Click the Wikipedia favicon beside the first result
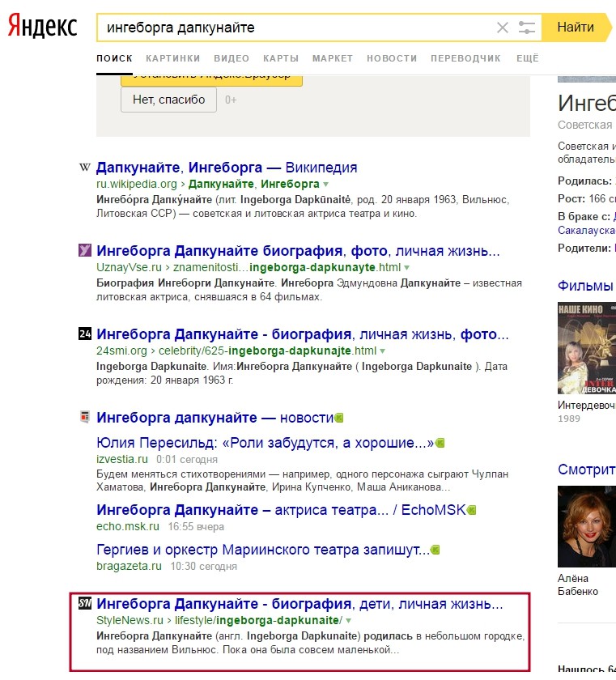 point(85,168)
